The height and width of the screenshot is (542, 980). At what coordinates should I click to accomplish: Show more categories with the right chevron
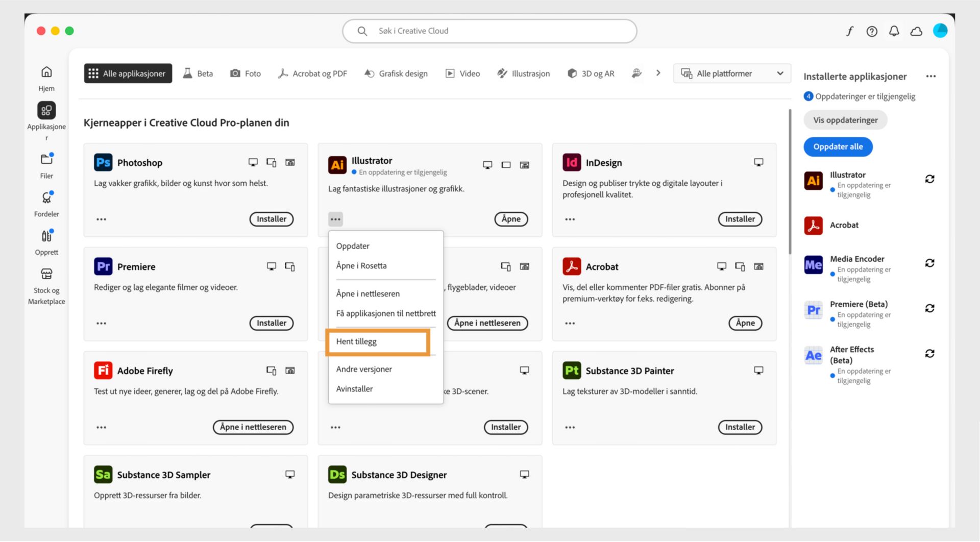(658, 73)
